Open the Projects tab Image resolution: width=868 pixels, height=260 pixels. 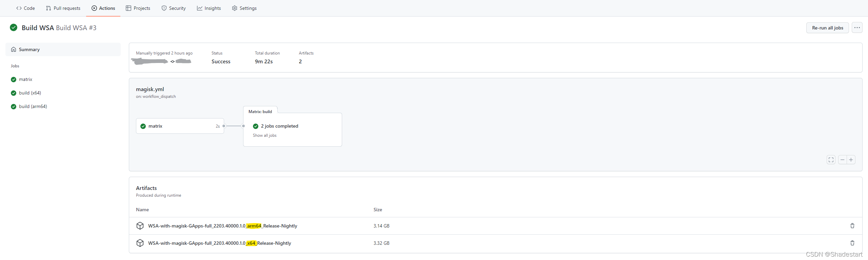(138, 8)
